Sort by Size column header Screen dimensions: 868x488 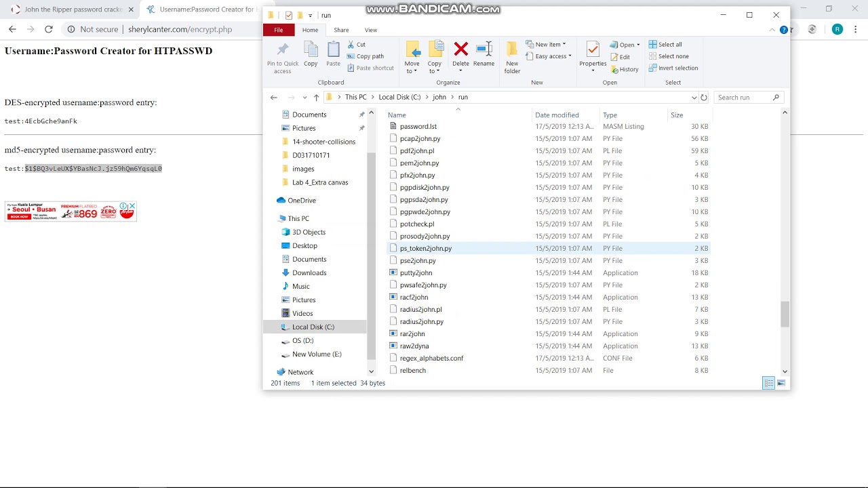click(689, 115)
